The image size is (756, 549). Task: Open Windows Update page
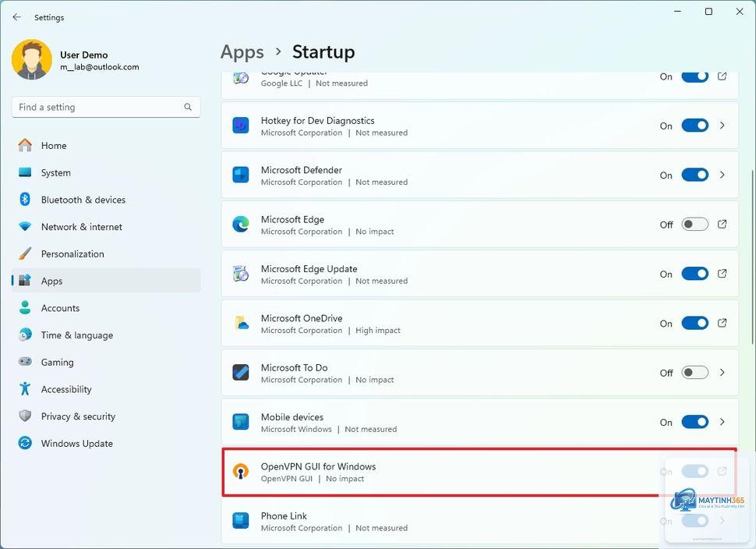(x=106, y=442)
